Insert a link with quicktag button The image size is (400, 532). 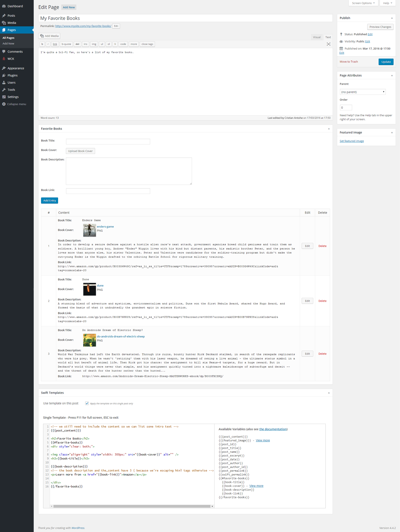point(55,44)
